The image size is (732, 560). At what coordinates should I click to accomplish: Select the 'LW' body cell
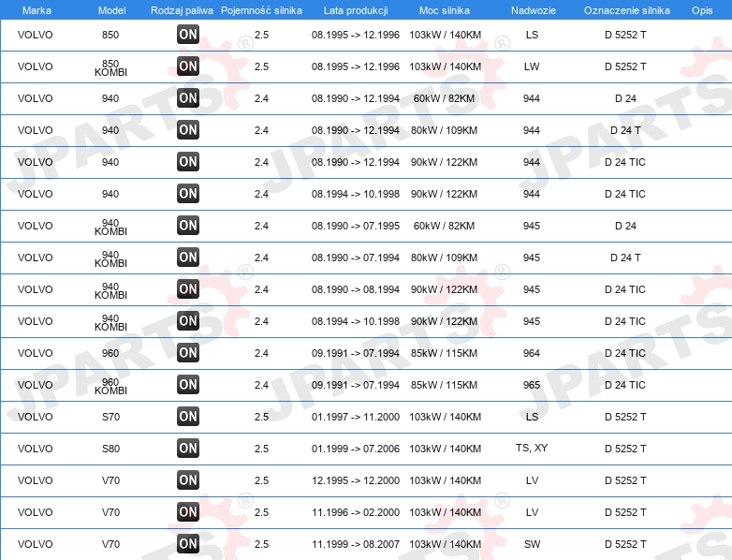click(532, 66)
